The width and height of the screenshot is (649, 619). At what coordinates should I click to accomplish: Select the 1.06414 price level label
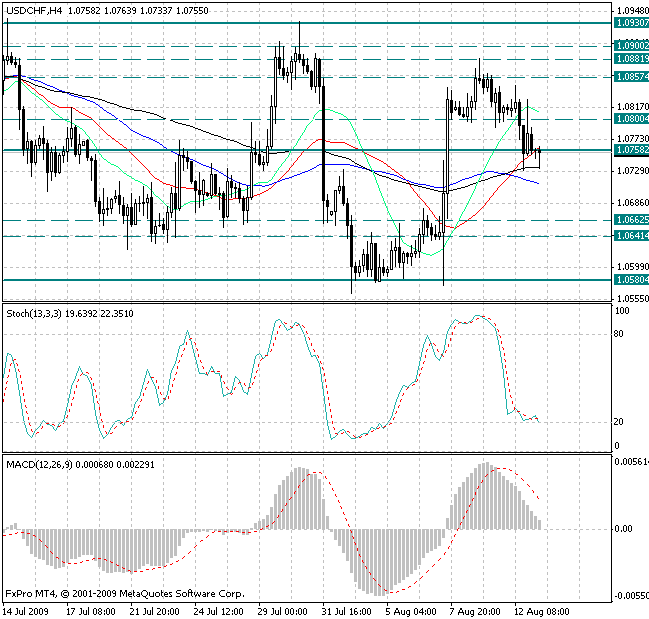[x=630, y=236]
